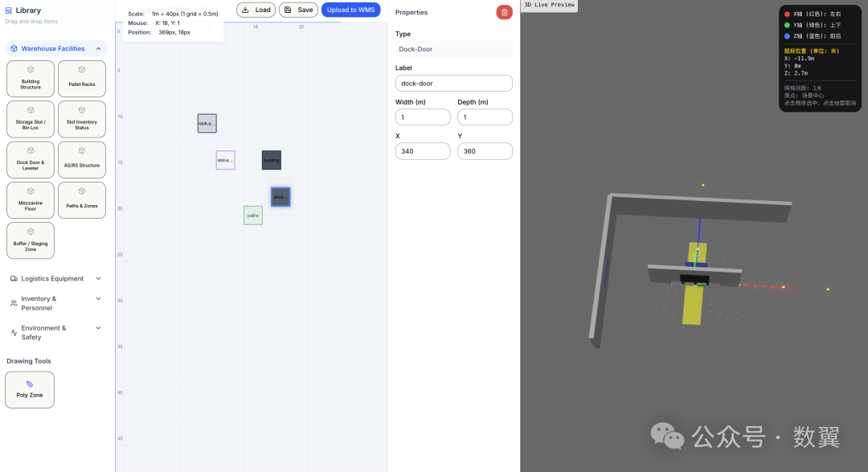Click Upload to WMS button
The height and width of the screenshot is (472, 868).
351,10
